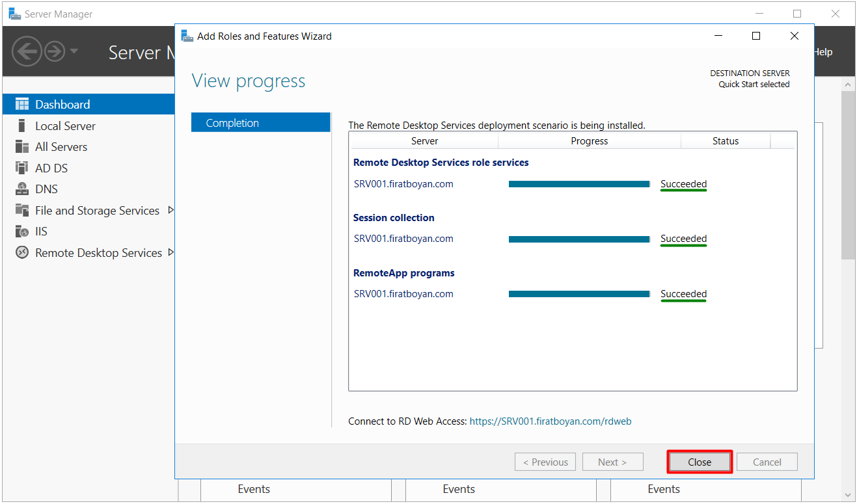
Task: Open the RD Web Access rdweb link
Action: tap(551, 421)
